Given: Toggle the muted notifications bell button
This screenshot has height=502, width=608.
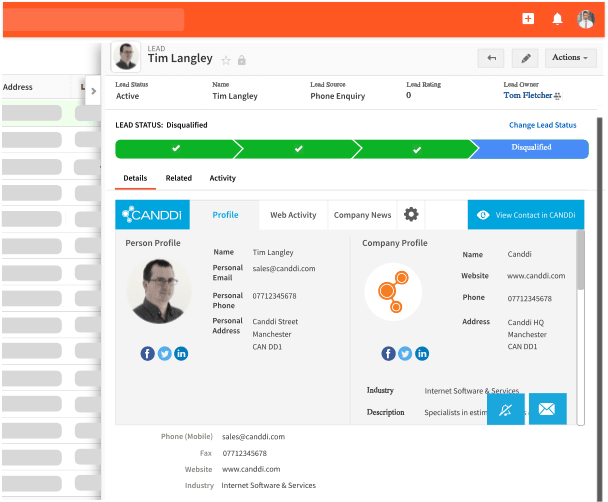Looking at the screenshot, I should point(506,409).
